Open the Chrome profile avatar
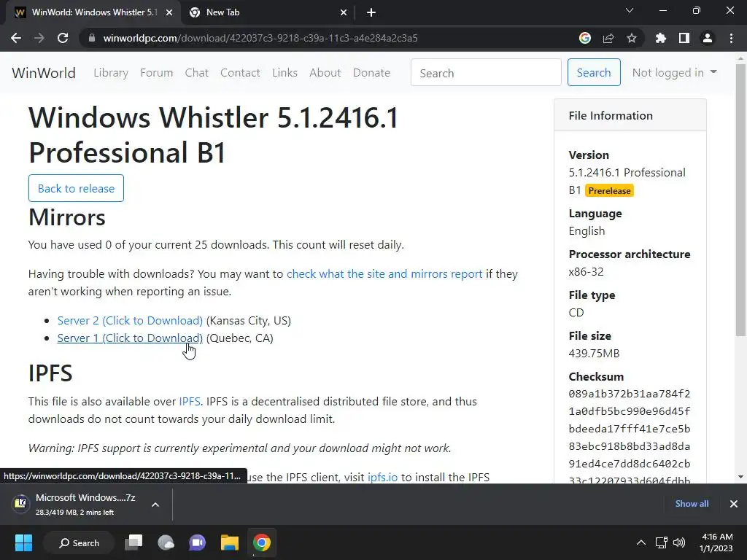Image resolution: width=747 pixels, height=560 pixels. pos(708,38)
